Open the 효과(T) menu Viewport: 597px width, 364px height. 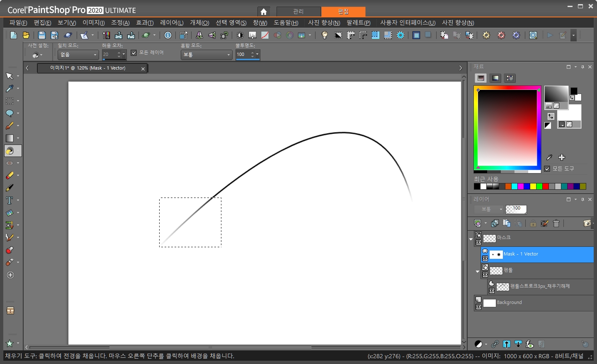coord(145,22)
